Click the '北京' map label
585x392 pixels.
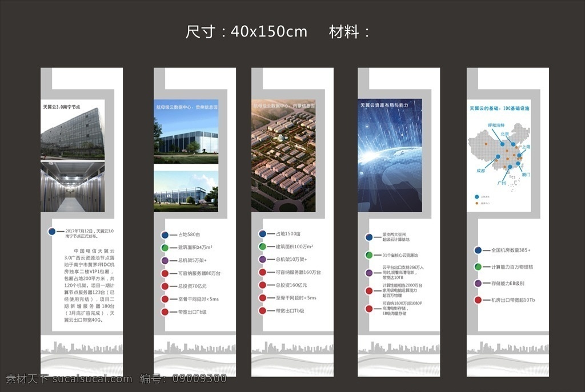click(504, 134)
